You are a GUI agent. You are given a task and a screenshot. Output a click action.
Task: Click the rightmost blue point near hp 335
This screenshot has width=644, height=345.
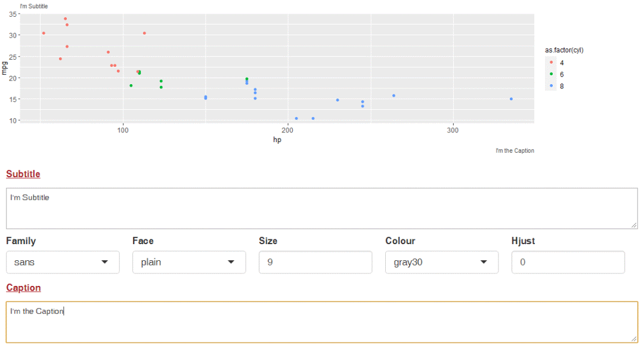click(x=511, y=99)
